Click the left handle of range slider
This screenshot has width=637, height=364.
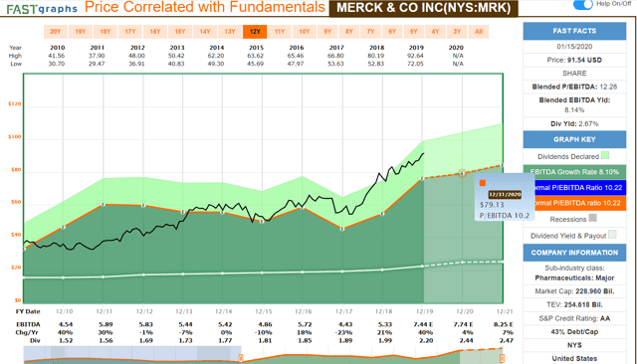click(241, 358)
